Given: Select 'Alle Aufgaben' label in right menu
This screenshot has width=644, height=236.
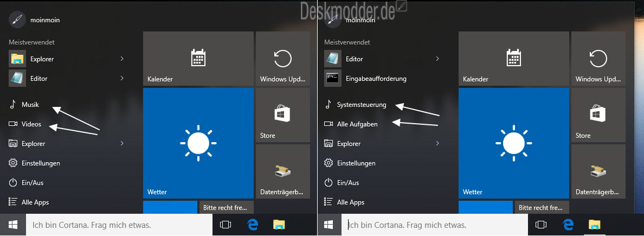Looking at the screenshot, I should pos(357,124).
